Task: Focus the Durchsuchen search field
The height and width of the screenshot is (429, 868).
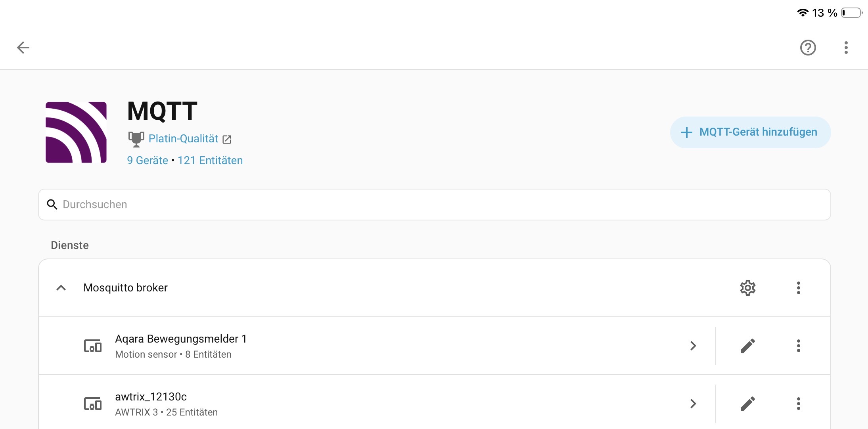Action: click(x=434, y=205)
